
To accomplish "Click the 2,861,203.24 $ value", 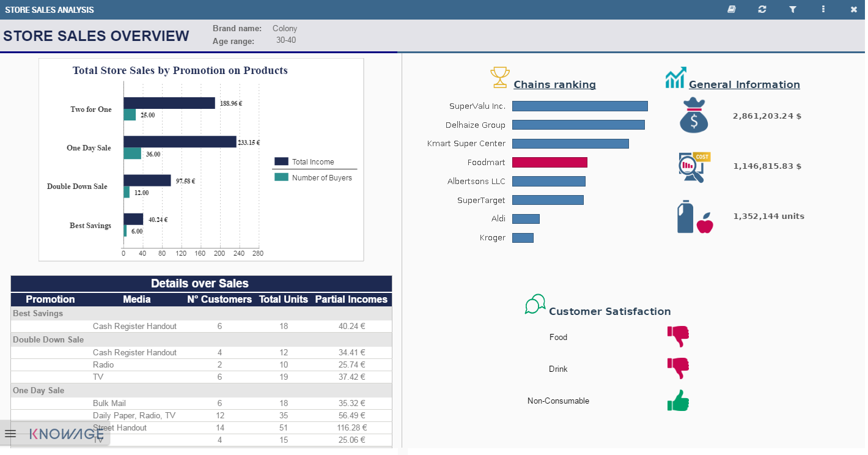I will 767,116.
